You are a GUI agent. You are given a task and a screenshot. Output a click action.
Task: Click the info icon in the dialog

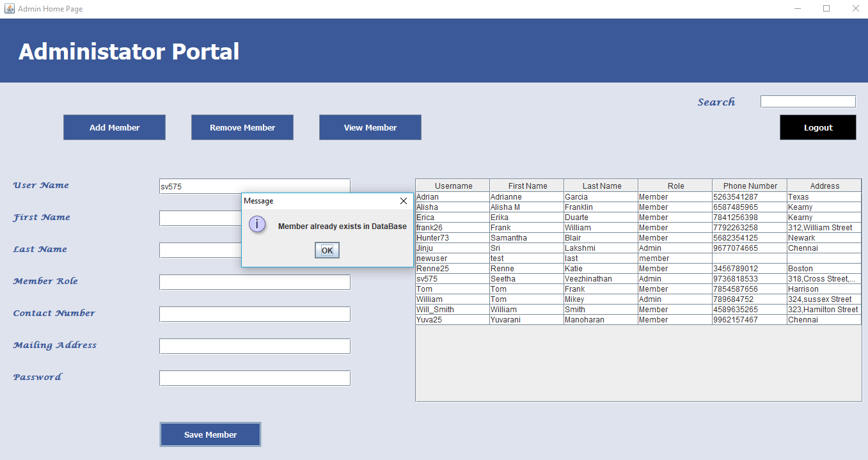pyautogui.click(x=257, y=225)
